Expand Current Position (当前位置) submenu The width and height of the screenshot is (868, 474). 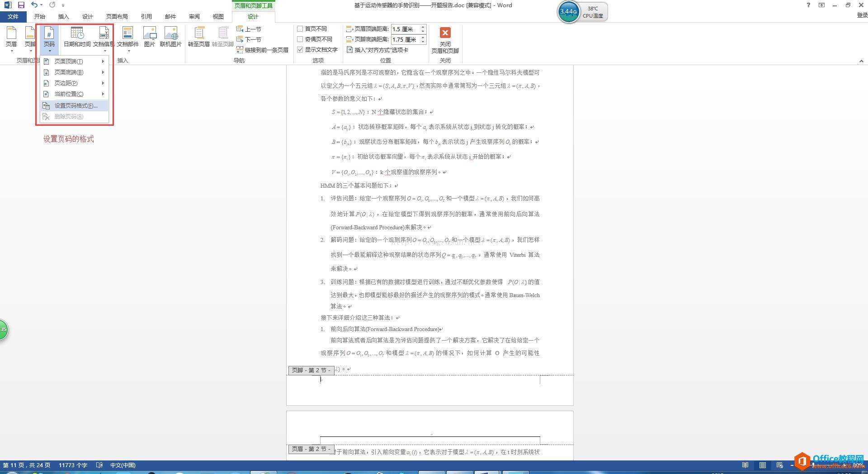tap(75, 94)
